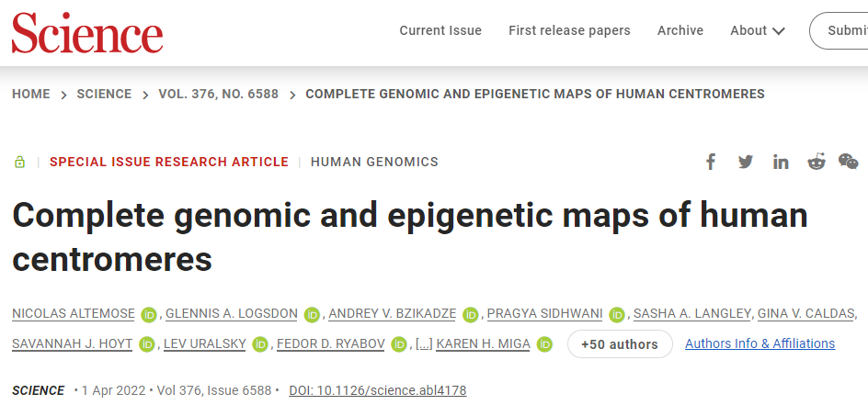The width and height of the screenshot is (868, 405).
Task: Click the Submit button in header
Action: [x=839, y=30]
